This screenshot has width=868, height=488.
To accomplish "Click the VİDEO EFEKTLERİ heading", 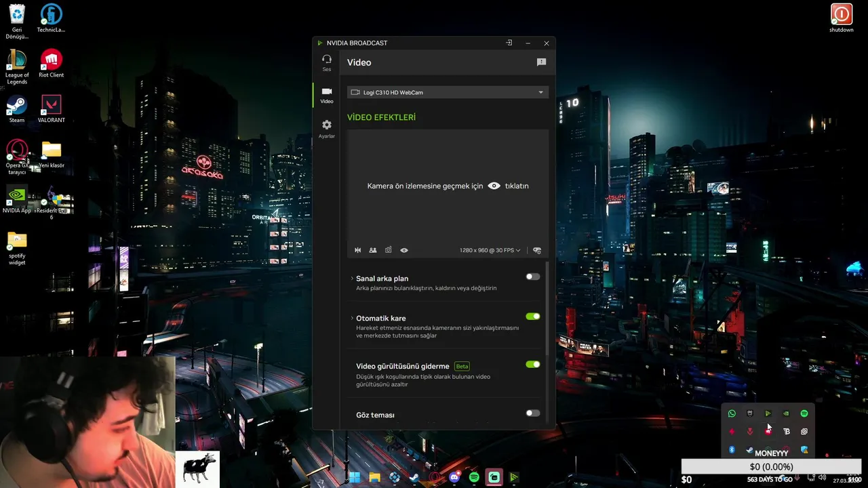I will 381,117.
